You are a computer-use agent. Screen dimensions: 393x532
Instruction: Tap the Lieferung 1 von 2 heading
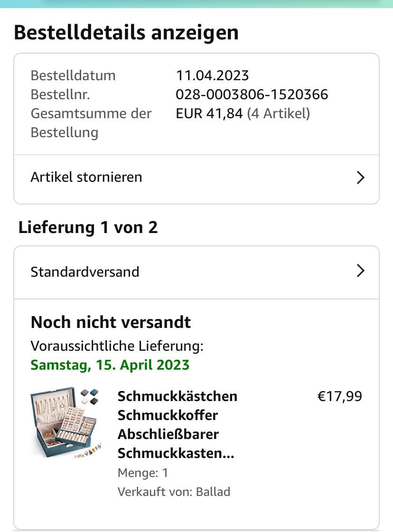click(88, 227)
